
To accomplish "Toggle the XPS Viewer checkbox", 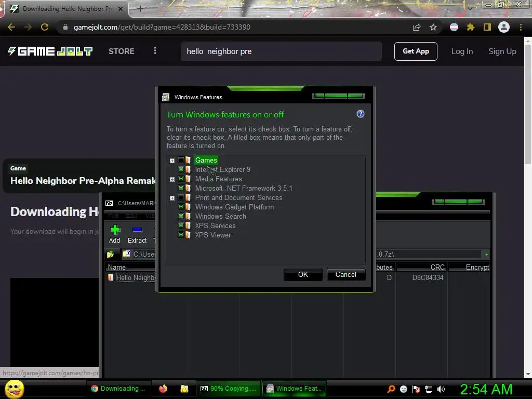I will point(181,235).
